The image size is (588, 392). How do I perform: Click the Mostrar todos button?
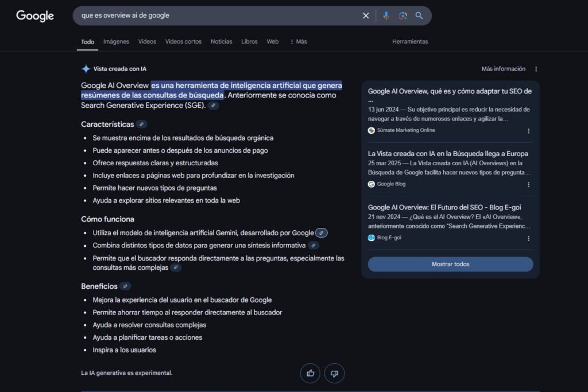(x=450, y=264)
